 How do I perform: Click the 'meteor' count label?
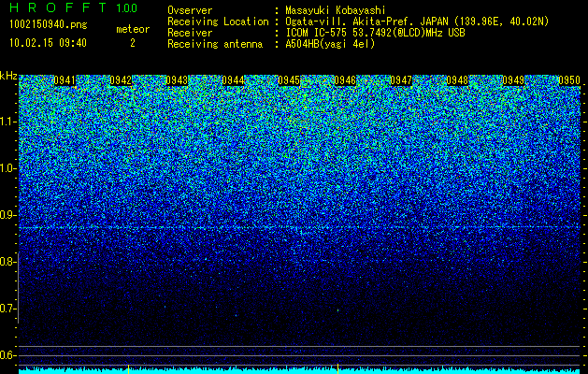click(x=133, y=29)
